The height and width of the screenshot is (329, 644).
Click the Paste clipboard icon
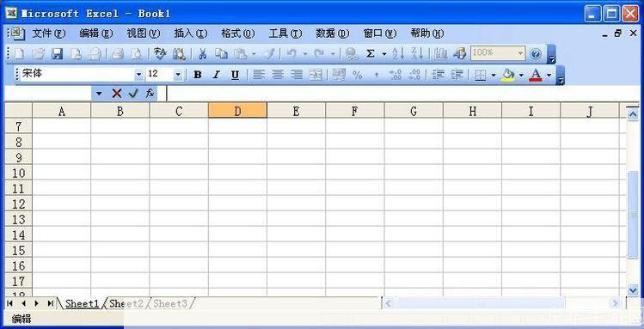pos(240,54)
